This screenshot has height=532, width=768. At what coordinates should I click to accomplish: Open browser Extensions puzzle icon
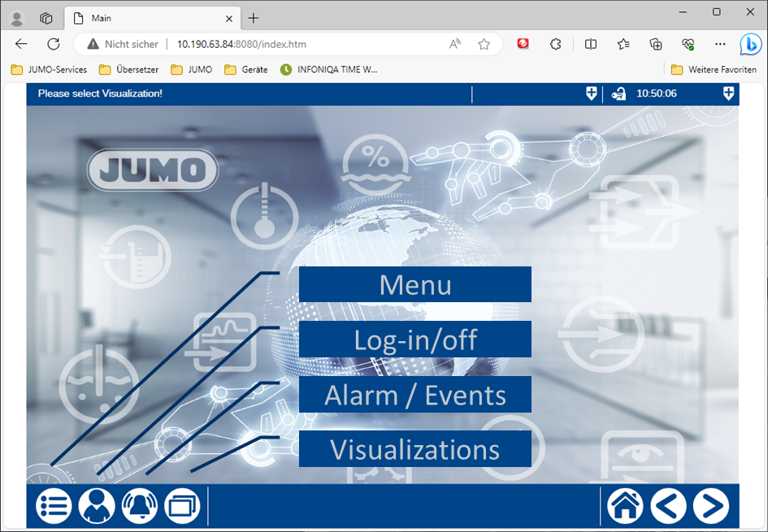[x=556, y=44]
